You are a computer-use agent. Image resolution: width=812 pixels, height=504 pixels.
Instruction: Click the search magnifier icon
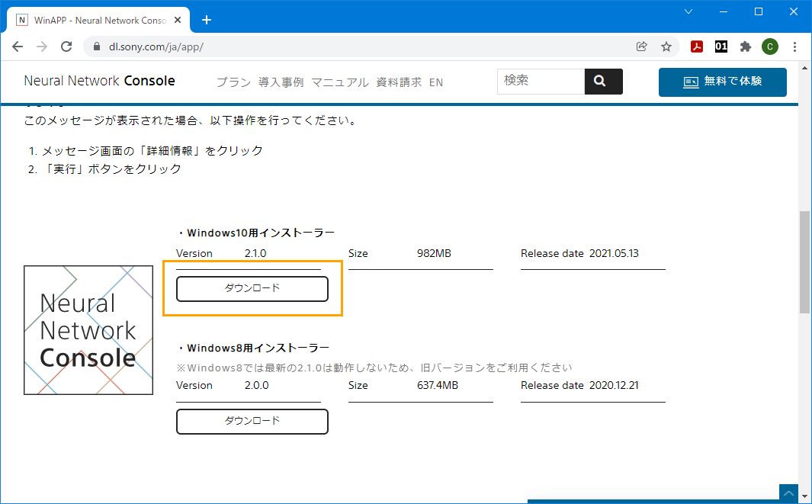(603, 81)
